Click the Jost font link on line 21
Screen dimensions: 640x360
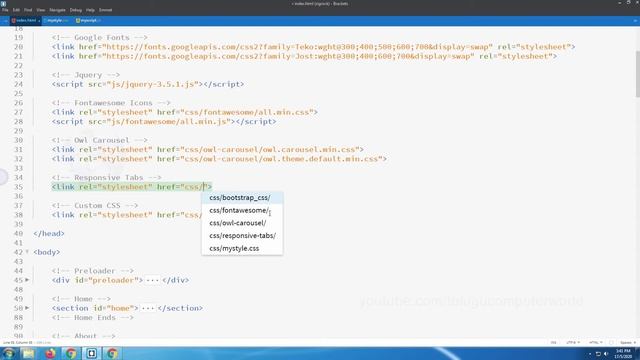click(304, 56)
